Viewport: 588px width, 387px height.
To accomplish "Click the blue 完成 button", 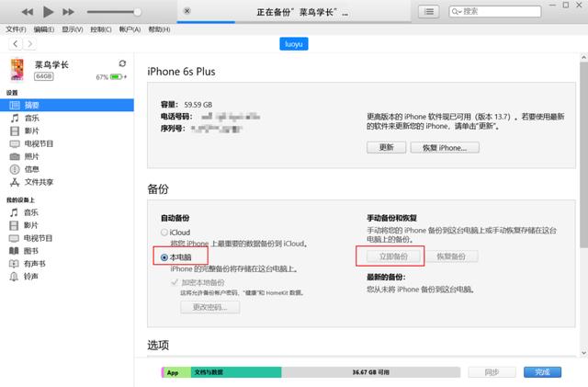I will [542, 372].
